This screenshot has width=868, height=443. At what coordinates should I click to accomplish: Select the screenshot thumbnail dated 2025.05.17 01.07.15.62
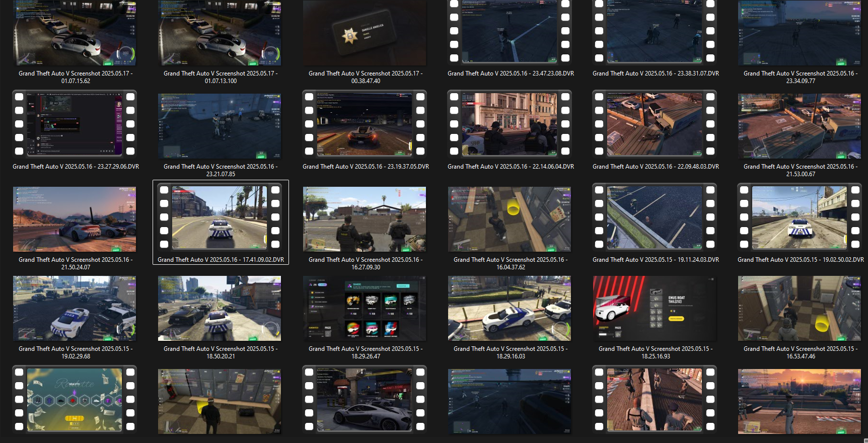coord(75,33)
